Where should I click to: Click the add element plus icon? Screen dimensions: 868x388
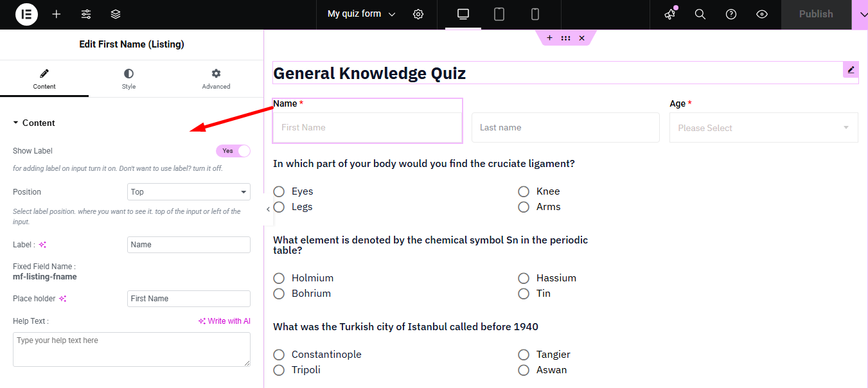point(57,14)
